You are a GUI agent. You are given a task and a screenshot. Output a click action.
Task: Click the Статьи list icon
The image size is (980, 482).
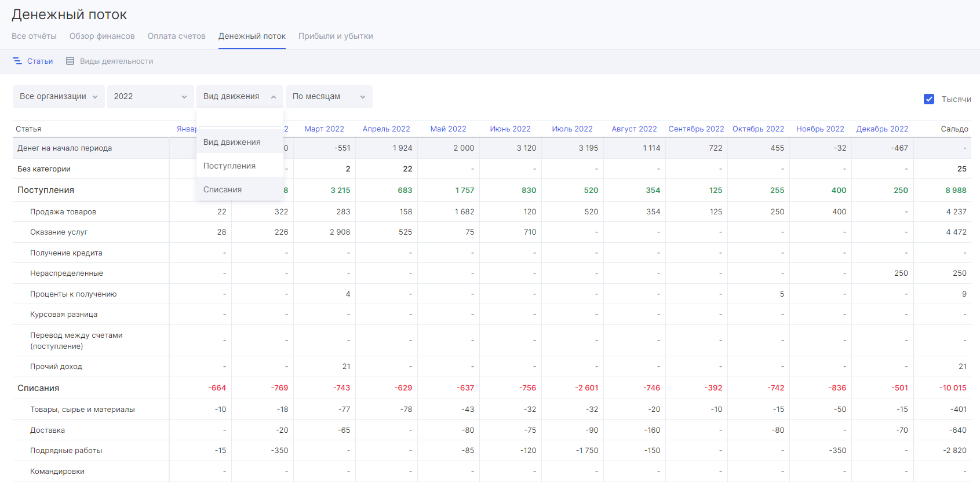(17, 61)
